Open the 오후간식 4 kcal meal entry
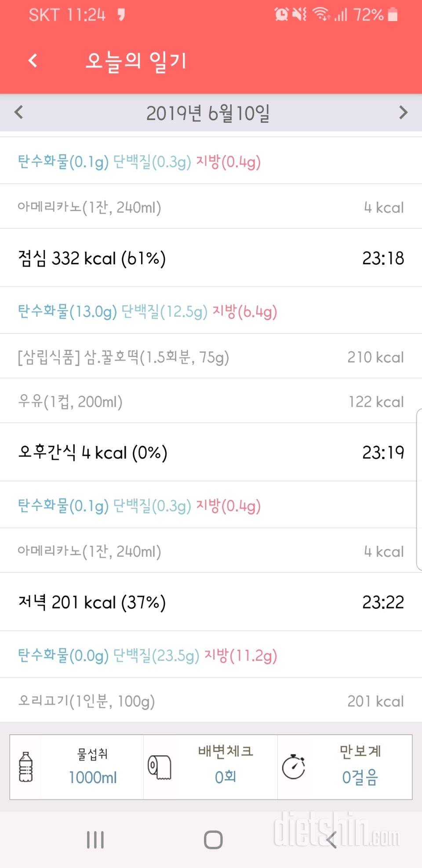 [x=211, y=452]
